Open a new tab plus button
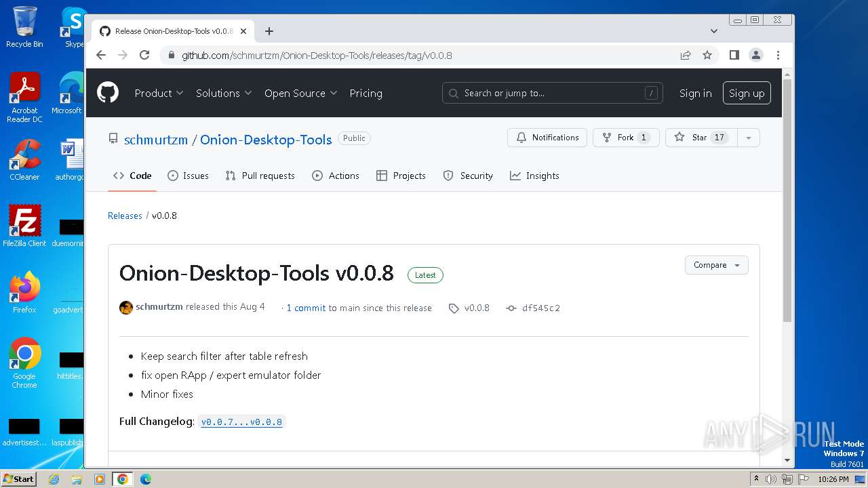The width and height of the screenshot is (868, 488). [x=269, y=31]
